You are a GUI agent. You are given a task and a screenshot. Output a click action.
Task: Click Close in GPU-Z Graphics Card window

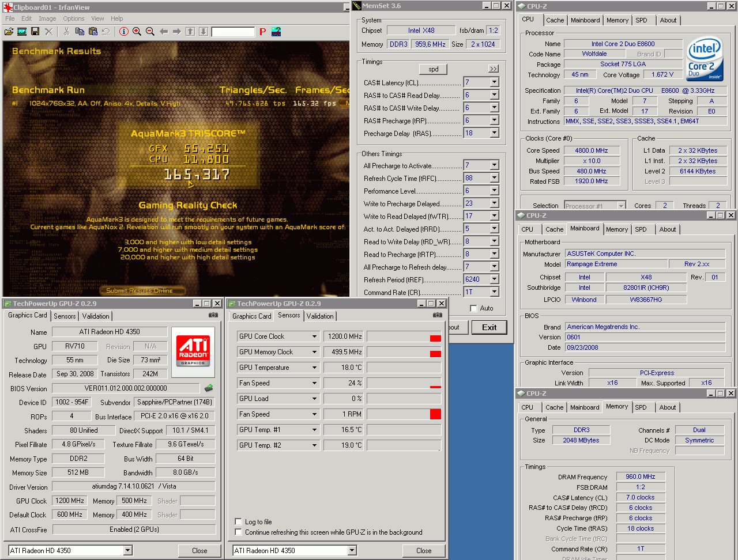pyautogui.click(x=199, y=551)
